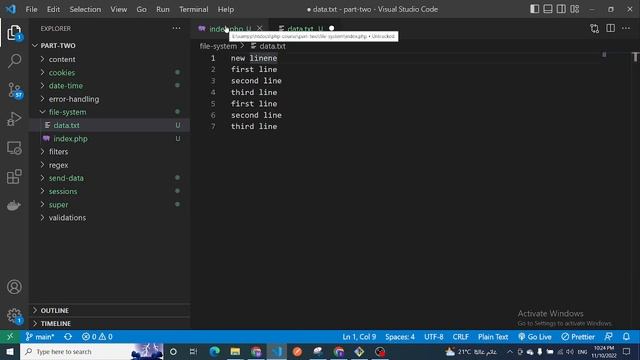Change indentation via Spaces: 4
Screen dimensions: 640x360
coord(400,337)
